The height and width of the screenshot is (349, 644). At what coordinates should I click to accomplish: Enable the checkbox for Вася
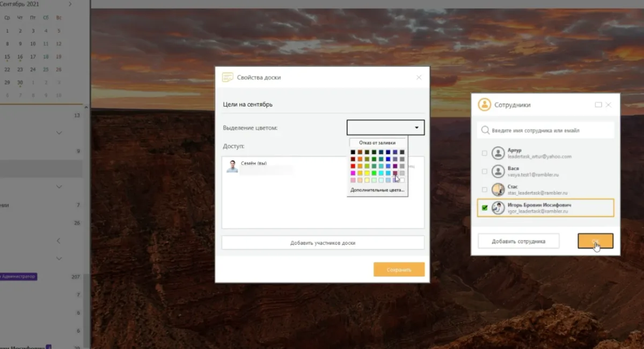pos(485,172)
